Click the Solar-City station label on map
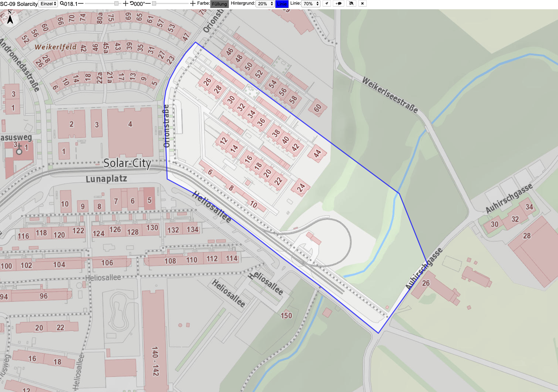This screenshot has height=392, width=558. [127, 163]
